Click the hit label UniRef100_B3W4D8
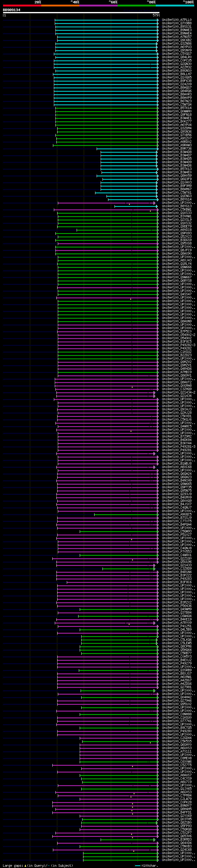Image resolution: width=197 pixels, height=868 pixels. coord(177,152)
